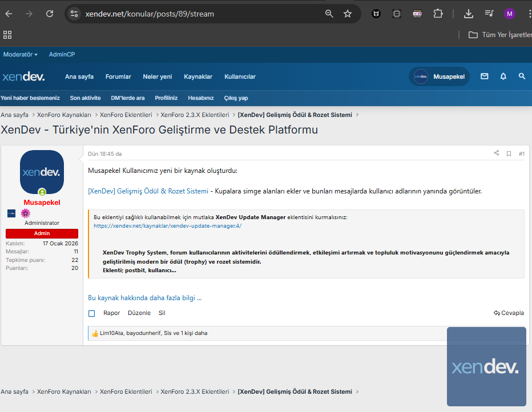The width and height of the screenshot is (532, 412).
Task: Open top breadcrumb [XenDev] Gelişmiş Ödül & Rozet Sistemi
Action: click(x=295, y=115)
